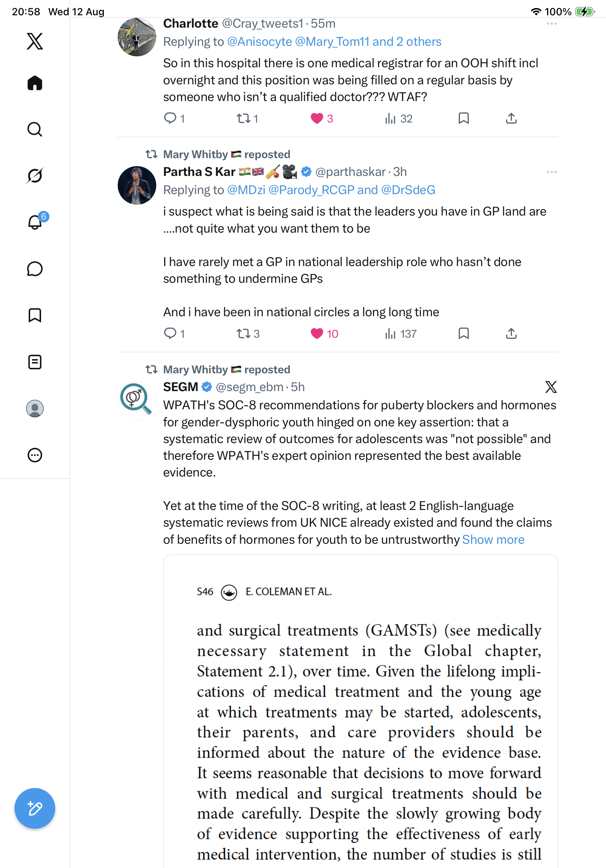Bookmark Partha S Kar's post
606x868 pixels.
(464, 333)
